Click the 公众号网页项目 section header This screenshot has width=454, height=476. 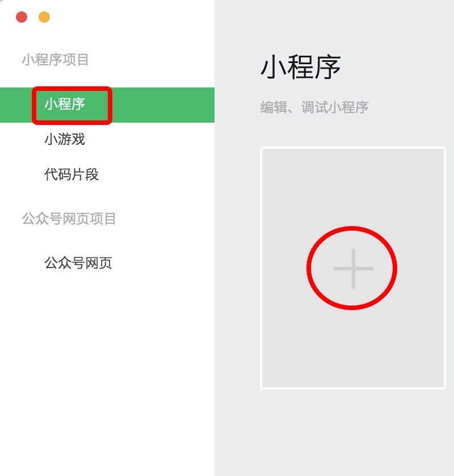point(69,219)
